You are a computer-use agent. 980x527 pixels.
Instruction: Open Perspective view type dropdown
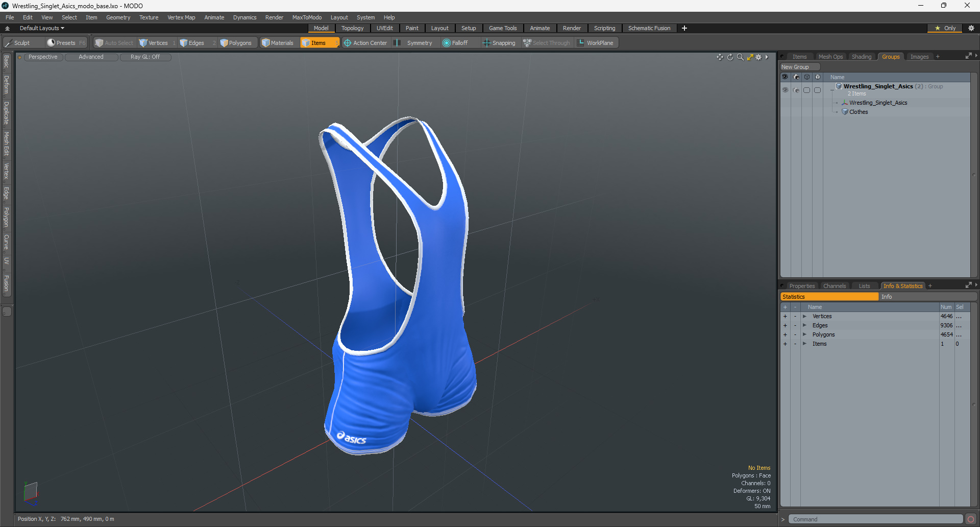click(x=43, y=57)
